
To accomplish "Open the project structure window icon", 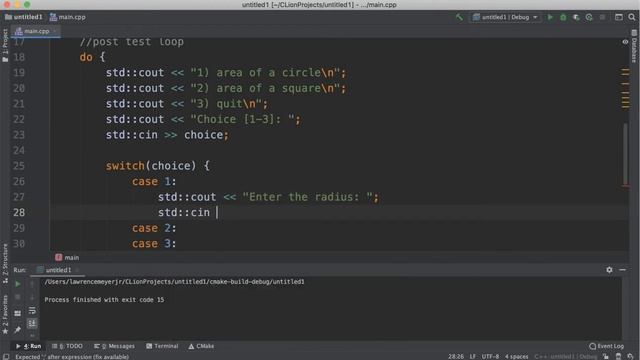I will pos(619,17).
